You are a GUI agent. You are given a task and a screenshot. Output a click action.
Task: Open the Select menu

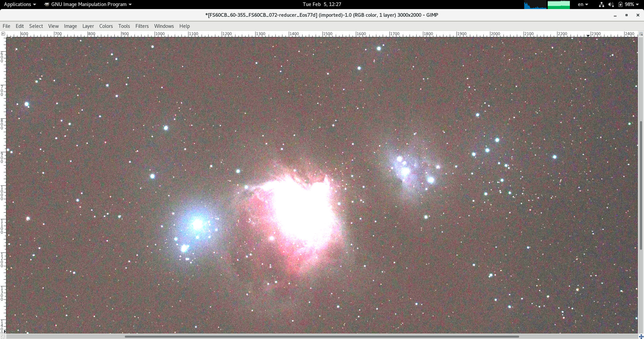(x=36, y=26)
